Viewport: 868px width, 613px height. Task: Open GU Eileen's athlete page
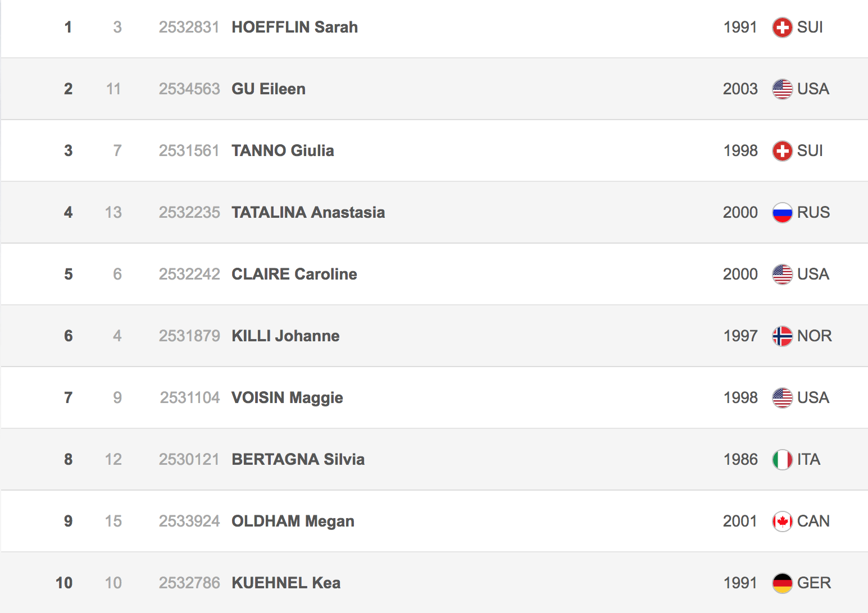[269, 89]
